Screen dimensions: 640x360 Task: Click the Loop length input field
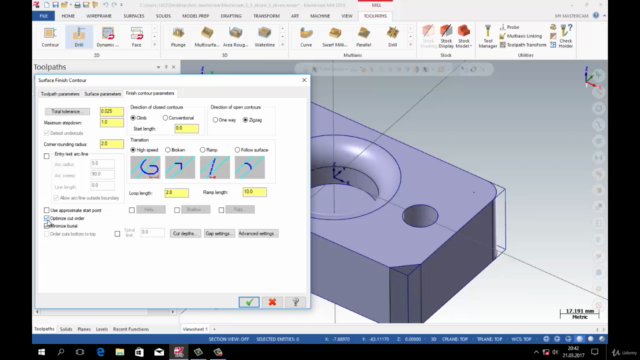pyautogui.click(x=177, y=192)
